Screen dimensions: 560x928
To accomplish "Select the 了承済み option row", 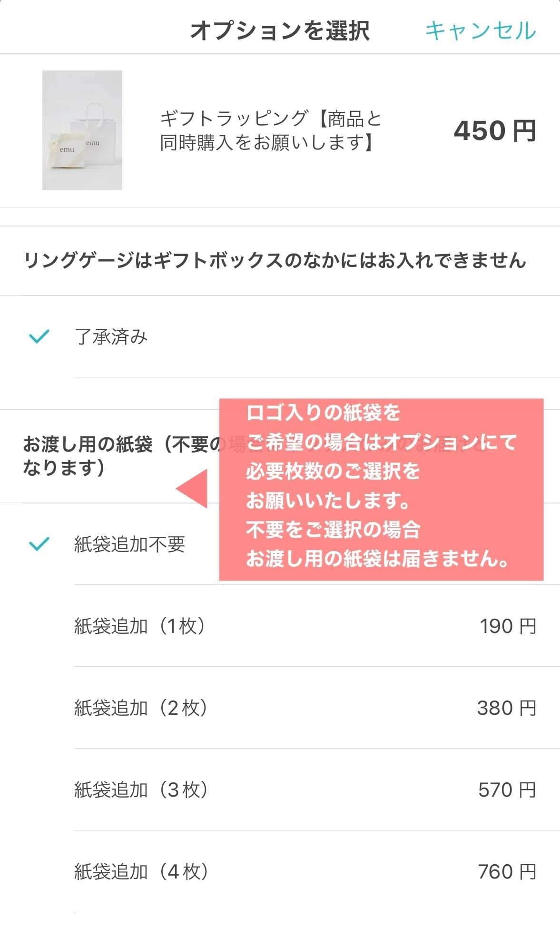I will (x=280, y=336).
